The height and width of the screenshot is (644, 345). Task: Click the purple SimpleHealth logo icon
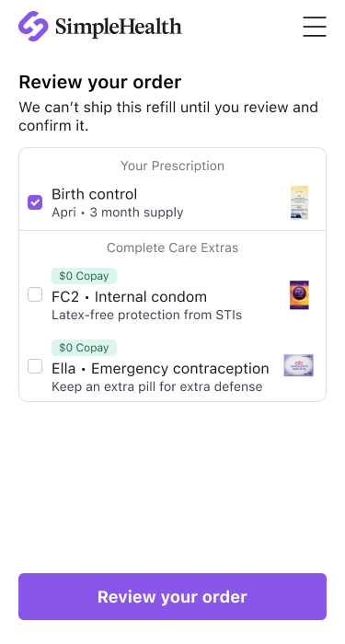click(x=33, y=27)
